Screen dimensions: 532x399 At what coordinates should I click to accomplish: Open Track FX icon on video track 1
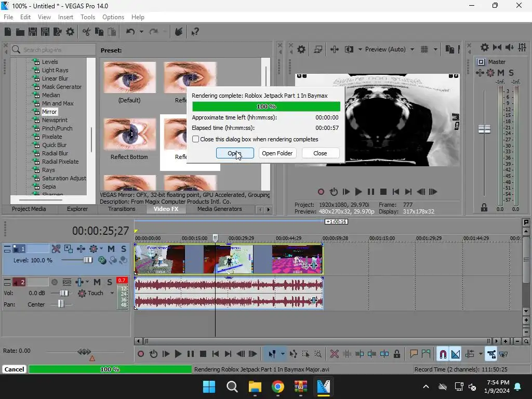tap(94, 249)
